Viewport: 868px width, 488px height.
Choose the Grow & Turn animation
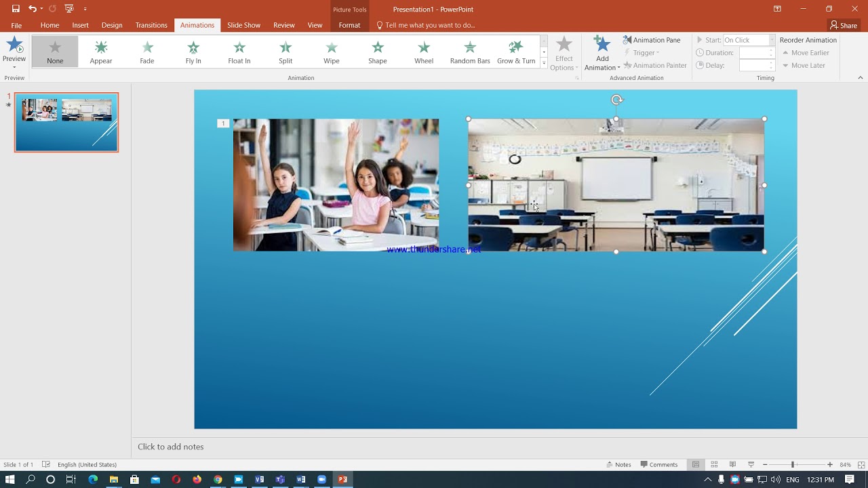(x=516, y=52)
